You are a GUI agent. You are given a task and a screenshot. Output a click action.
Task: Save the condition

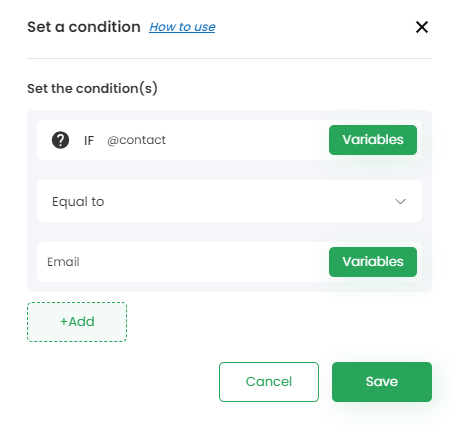[382, 382]
